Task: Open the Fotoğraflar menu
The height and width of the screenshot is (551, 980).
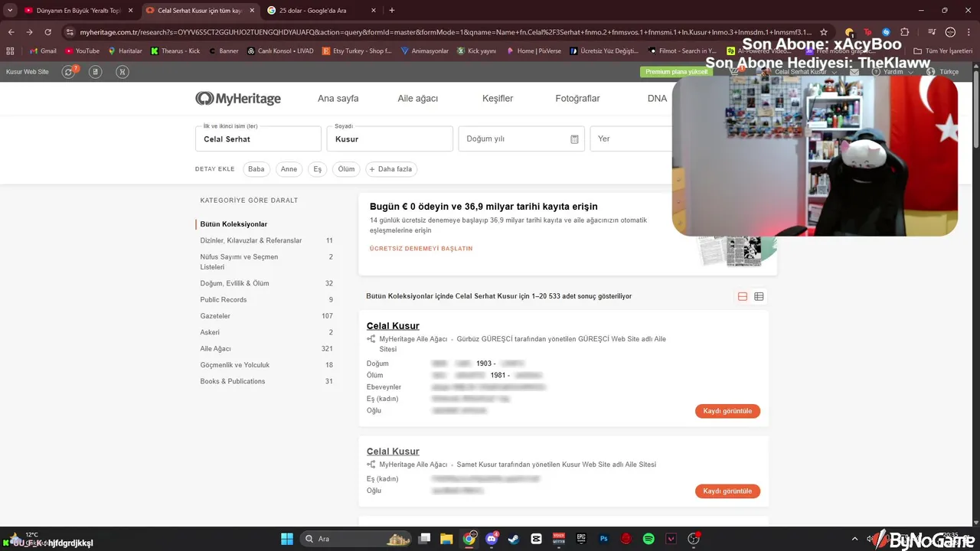Action: [577, 99]
